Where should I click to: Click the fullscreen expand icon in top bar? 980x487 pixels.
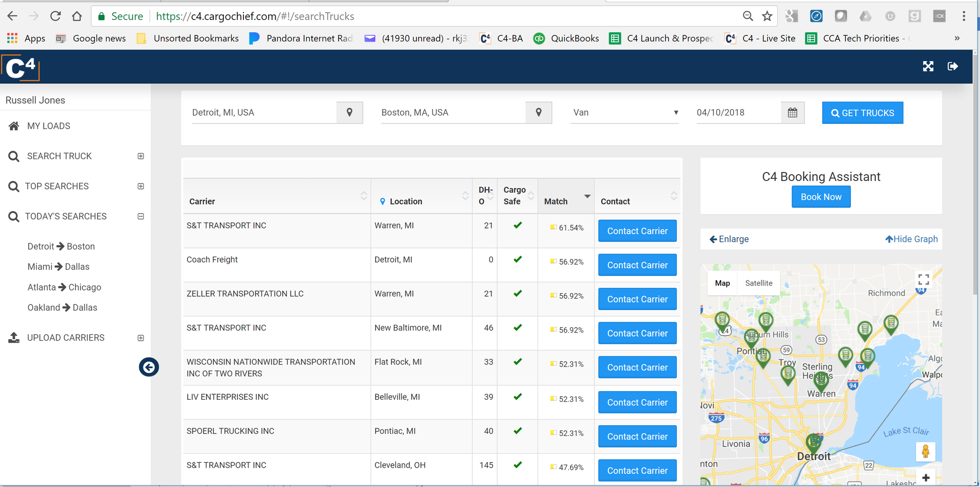click(x=928, y=66)
